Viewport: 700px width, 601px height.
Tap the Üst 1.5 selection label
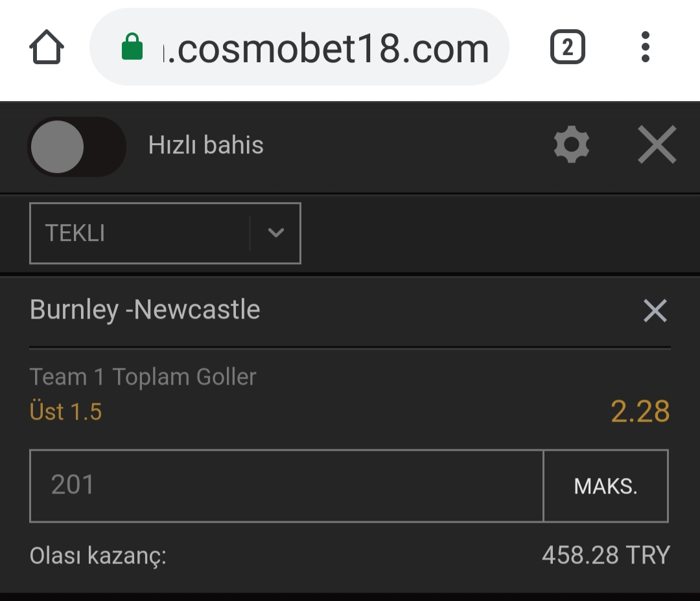pos(65,411)
